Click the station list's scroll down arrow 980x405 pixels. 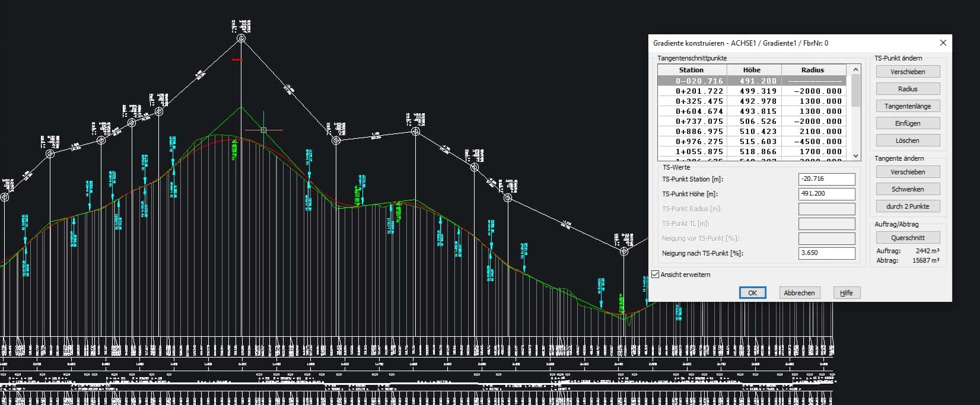click(x=855, y=155)
